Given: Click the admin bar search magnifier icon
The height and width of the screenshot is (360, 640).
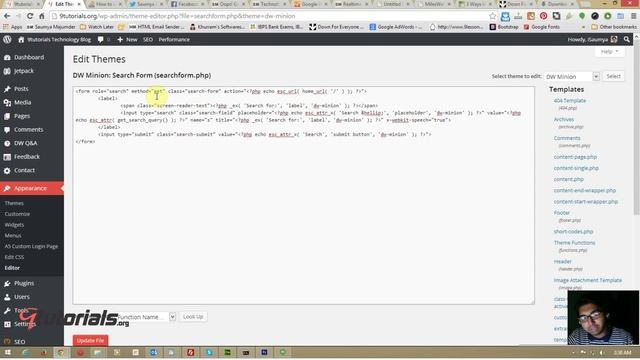Looking at the screenshot, I should (x=627, y=40).
